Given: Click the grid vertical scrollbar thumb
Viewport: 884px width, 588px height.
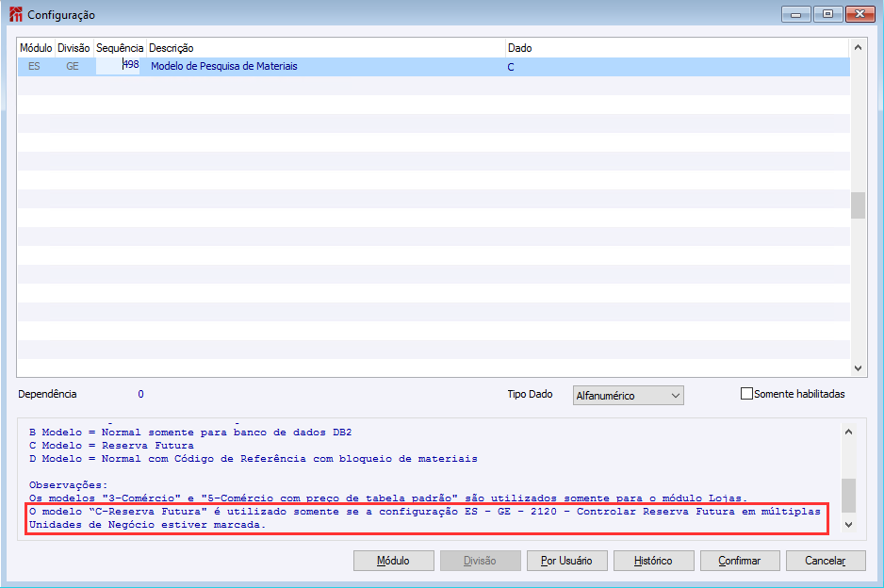Looking at the screenshot, I should tap(858, 205).
